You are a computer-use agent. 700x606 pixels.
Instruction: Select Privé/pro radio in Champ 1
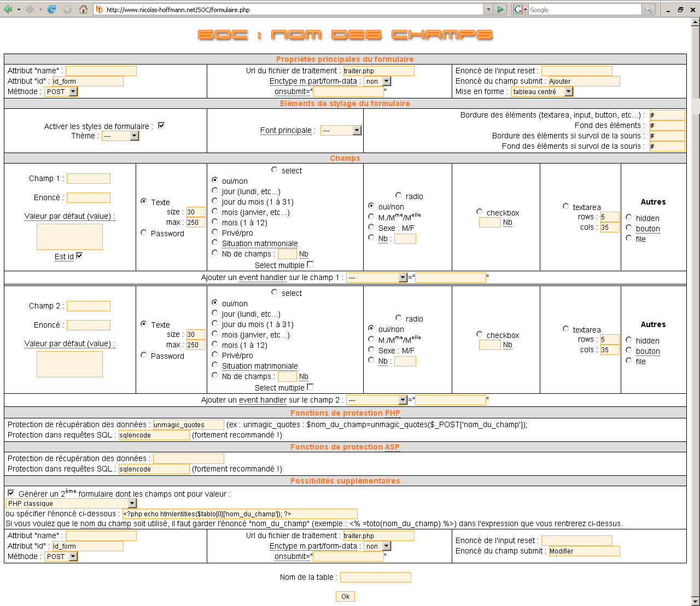[x=215, y=232]
